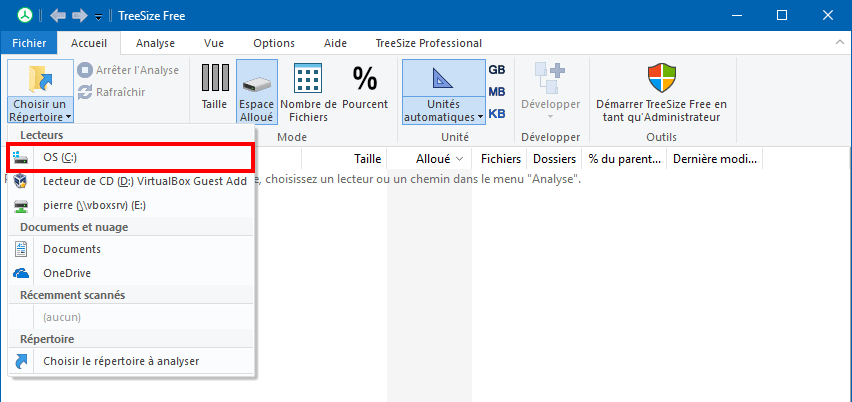Click the back arrow in title bar
Image resolution: width=852 pixels, height=402 pixels.
click(x=58, y=16)
